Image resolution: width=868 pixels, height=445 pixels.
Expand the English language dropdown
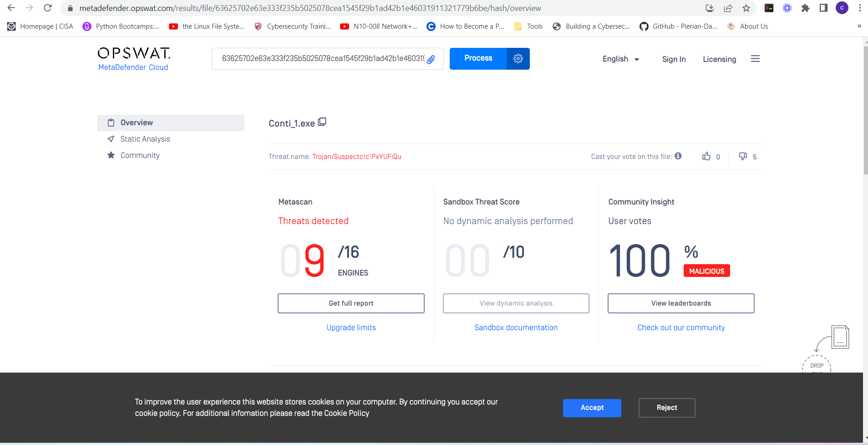[621, 59]
